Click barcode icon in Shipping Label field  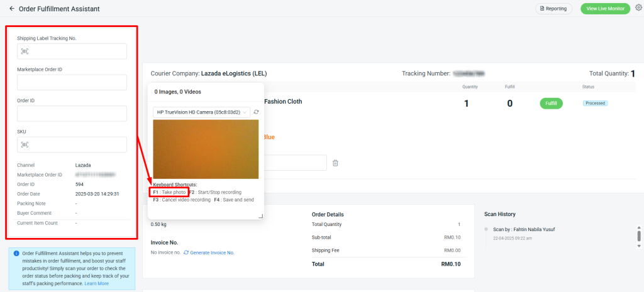25,51
